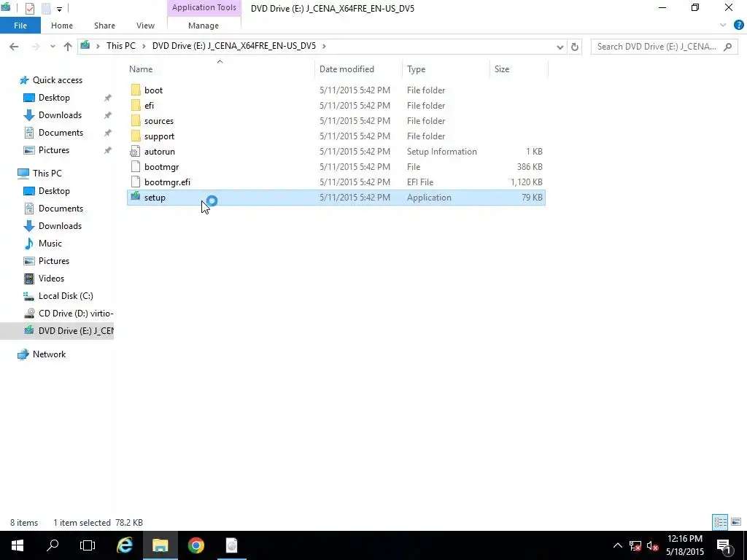
Task: Expand the chevron after This PC breadcrumb
Action: (144, 46)
